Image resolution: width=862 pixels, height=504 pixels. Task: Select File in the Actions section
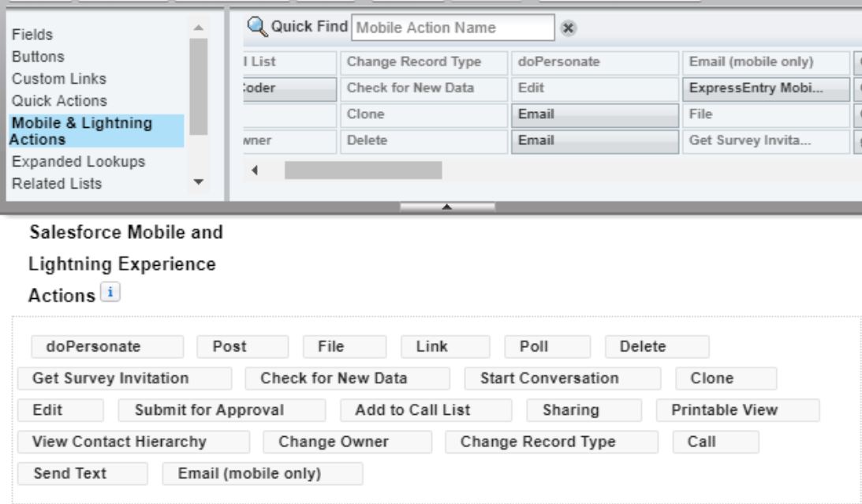click(345, 347)
